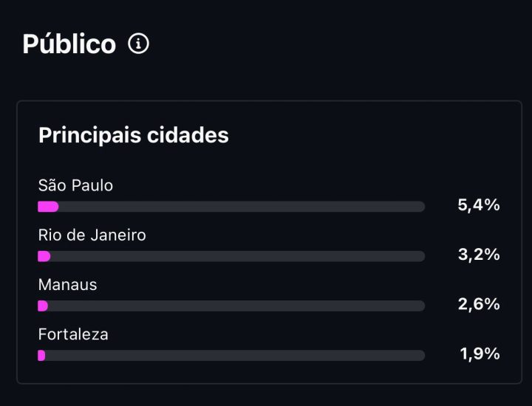Screen dimensions: 532x406
Task: Click the Fortaleza pink bar fill
Action: (41, 356)
